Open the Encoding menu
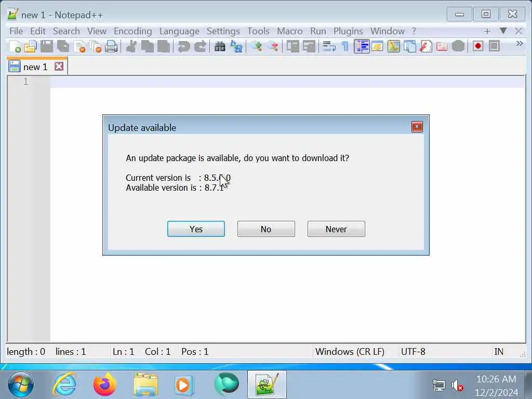The height and width of the screenshot is (399, 532). [132, 31]
